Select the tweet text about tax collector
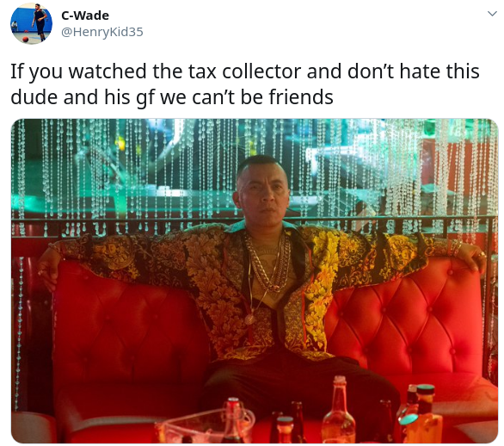The width and height of the screenshot is (504, 446). 245,84
